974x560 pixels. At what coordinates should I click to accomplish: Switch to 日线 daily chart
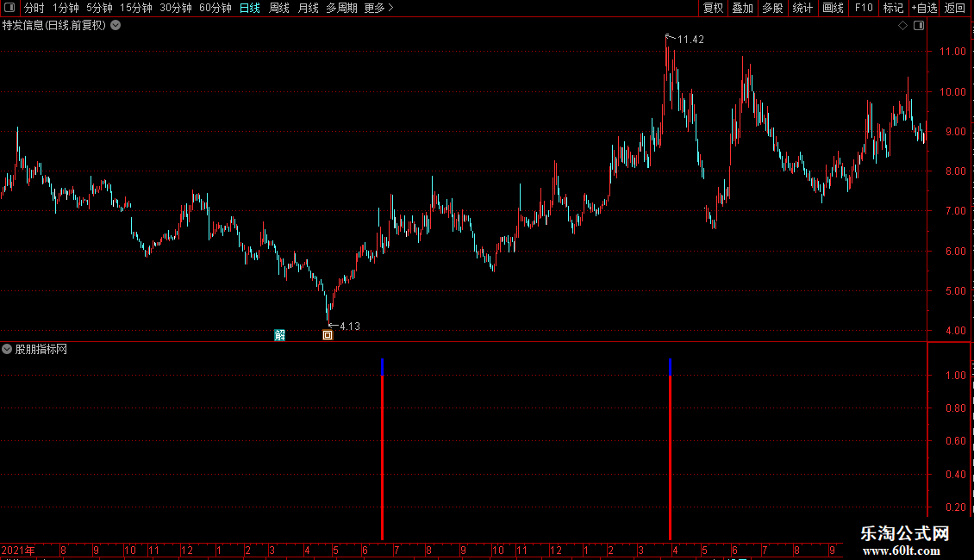coord(250,8)
